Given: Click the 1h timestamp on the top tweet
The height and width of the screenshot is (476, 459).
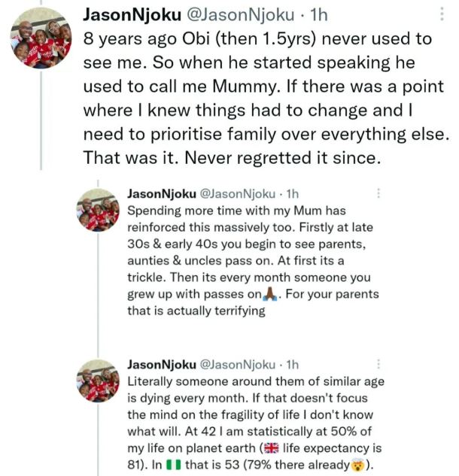Looking at the screenshot, I should [x=320, y=12].
